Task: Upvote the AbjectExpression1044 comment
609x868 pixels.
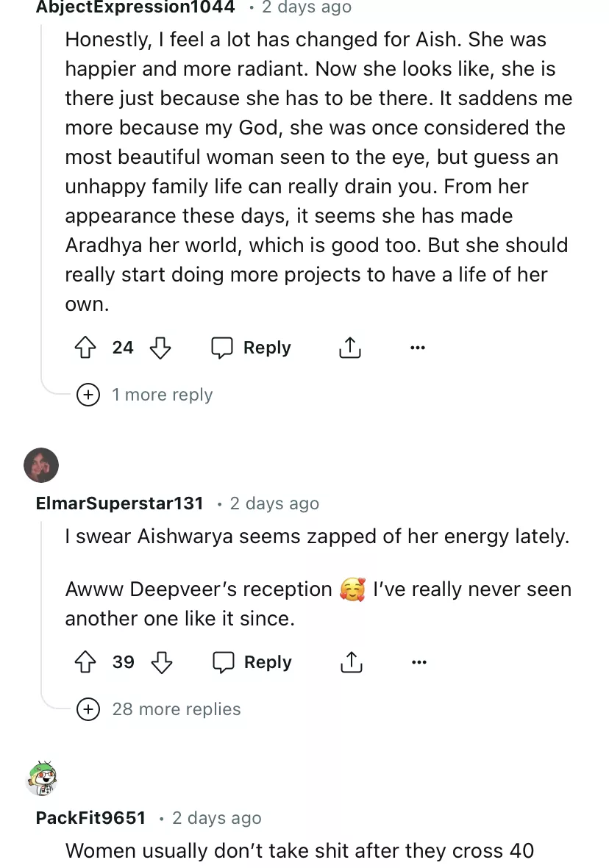Action: (x=87, y=348)
